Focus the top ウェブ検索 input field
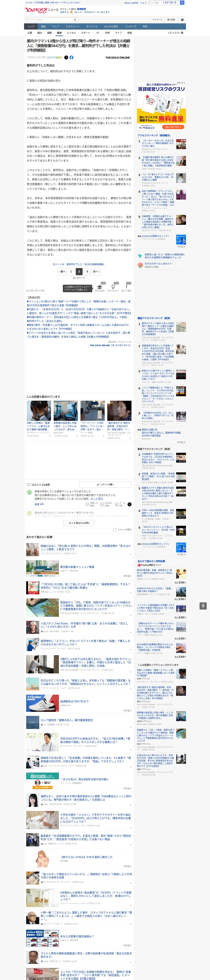 (x=155, y=3)
